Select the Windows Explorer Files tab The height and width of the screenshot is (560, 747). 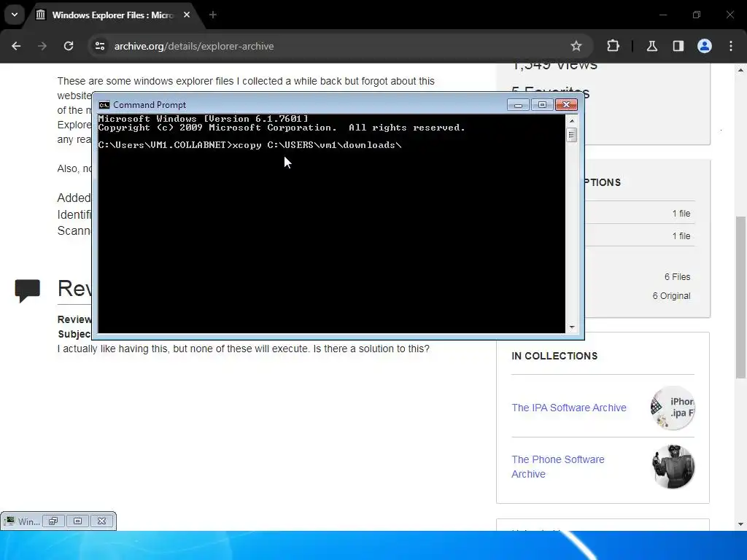(x=113, y=15)
